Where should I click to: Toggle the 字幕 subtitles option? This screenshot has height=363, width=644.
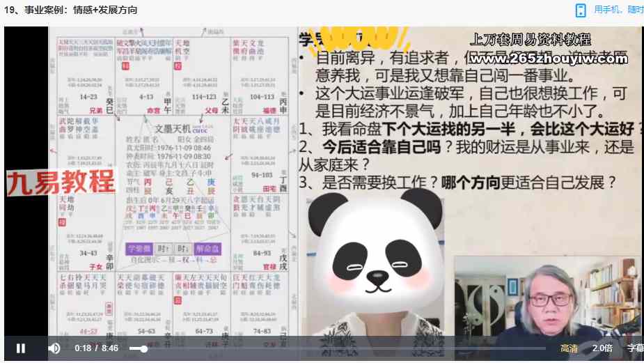pyautogui.click(x=635, y=348)
